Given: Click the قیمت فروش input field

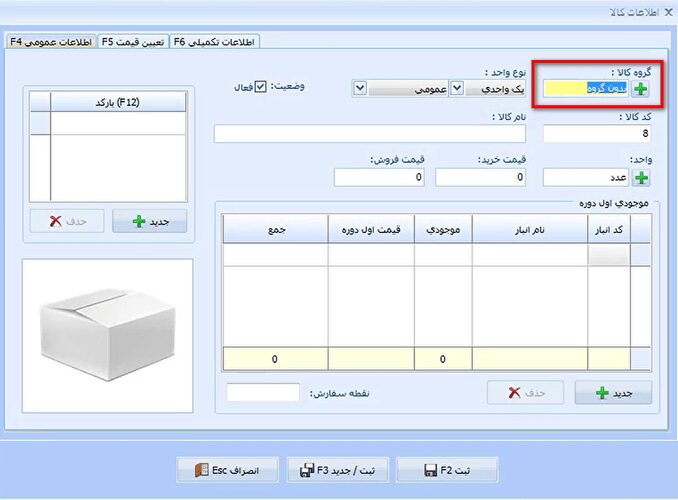Looking at the screenshot, I should tap(379, 177).
